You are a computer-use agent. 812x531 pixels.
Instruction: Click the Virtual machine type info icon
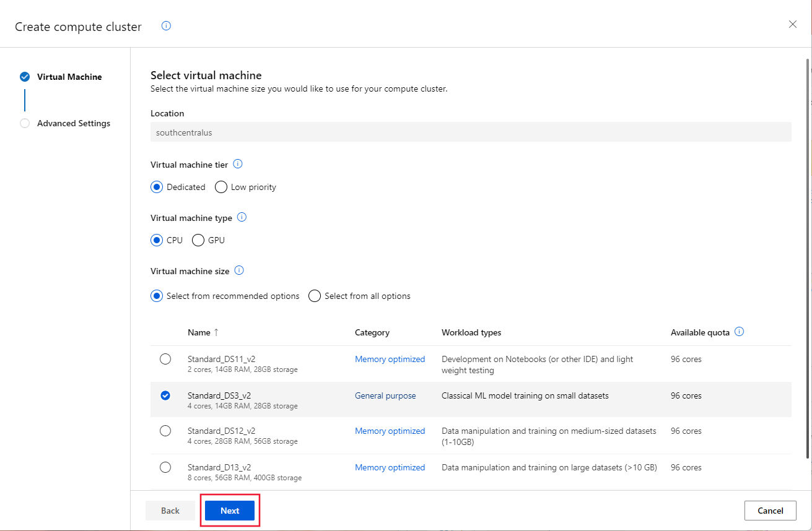242,217
